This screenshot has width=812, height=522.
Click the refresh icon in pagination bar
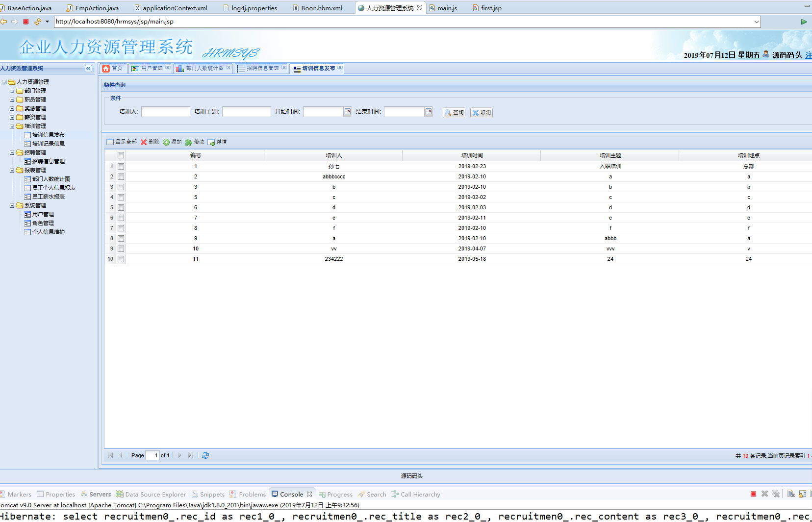pyautogui.click(x=205, y=455)
